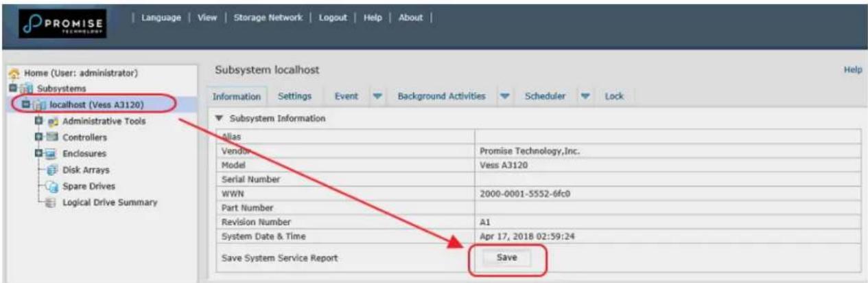Click the Home house icon

(13, 73)
